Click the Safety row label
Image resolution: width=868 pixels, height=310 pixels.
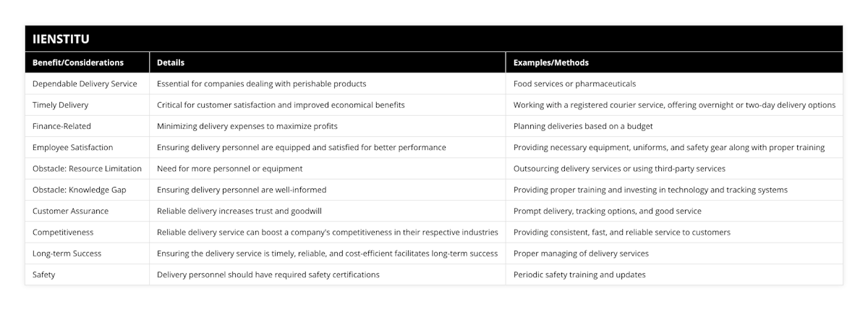[x=43, y=275]
